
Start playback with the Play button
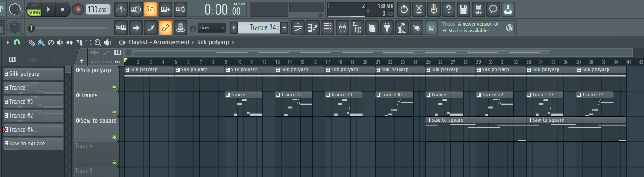[49, 9]
